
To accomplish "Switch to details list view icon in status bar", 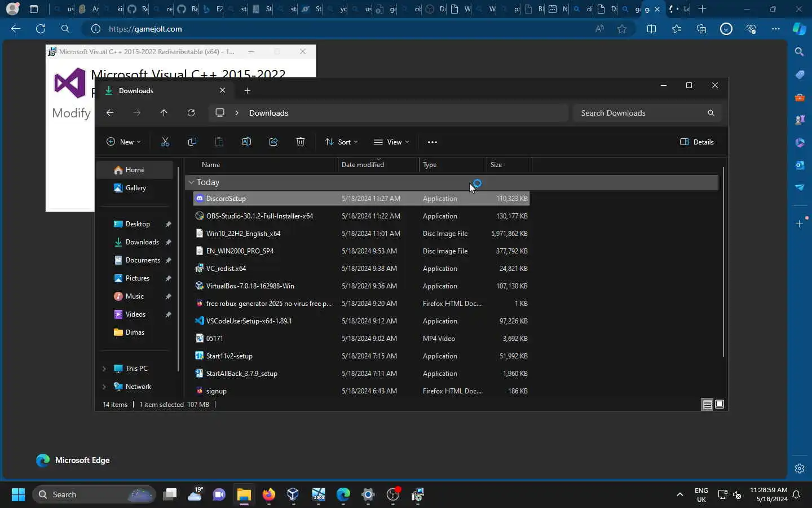I will click(x=707, y=404).
